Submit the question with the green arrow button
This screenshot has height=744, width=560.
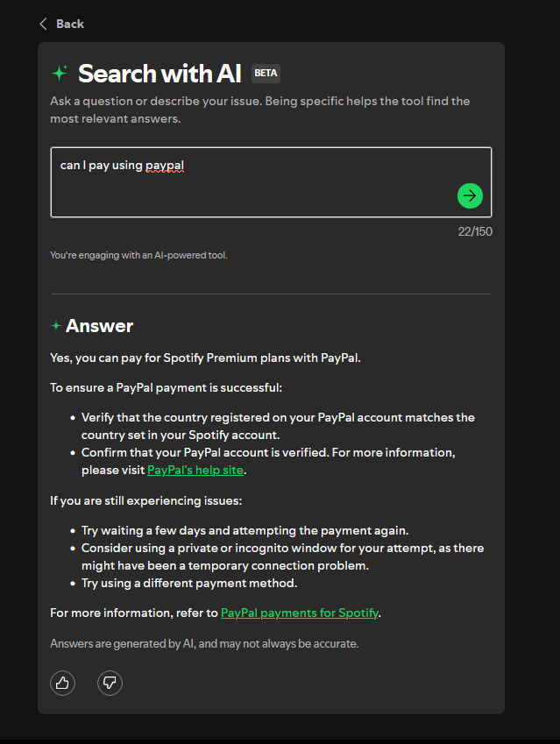(x=470, y=195)
